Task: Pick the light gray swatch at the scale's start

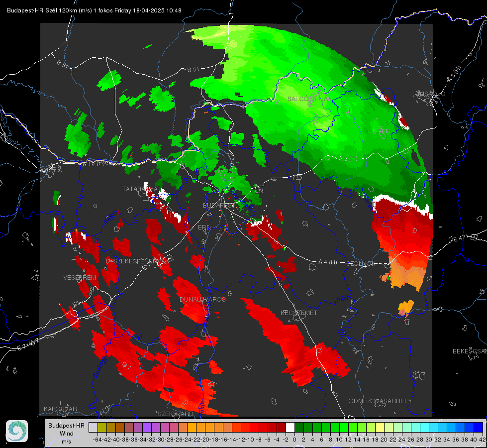Action: [x=93, y=427]
